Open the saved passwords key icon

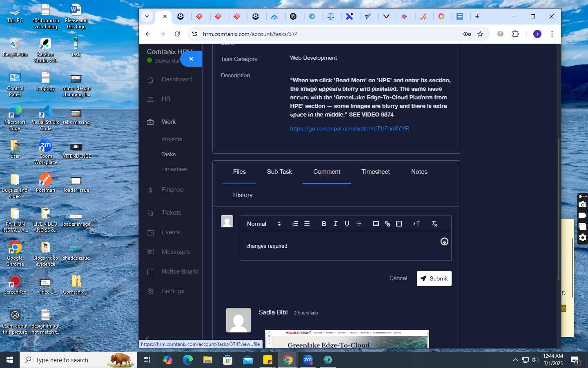tap(467, 34)
